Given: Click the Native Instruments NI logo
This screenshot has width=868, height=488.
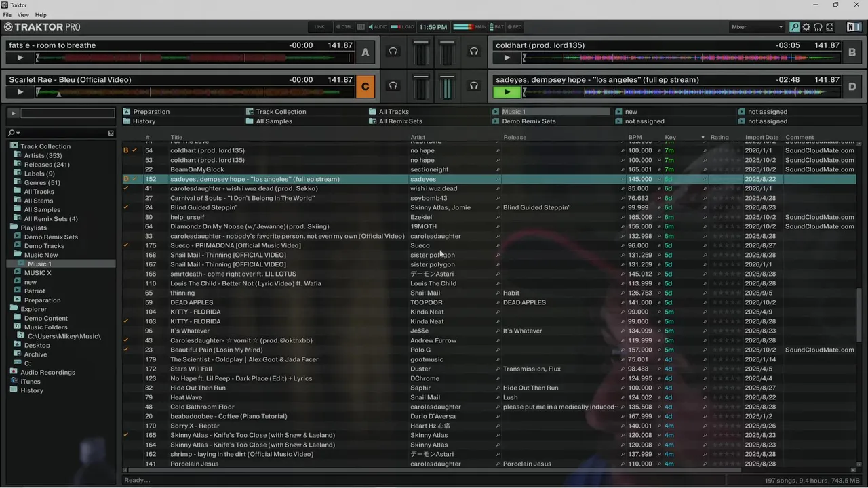Looking at the screenshot, I should pyautogui.click(x=854, y=27).
